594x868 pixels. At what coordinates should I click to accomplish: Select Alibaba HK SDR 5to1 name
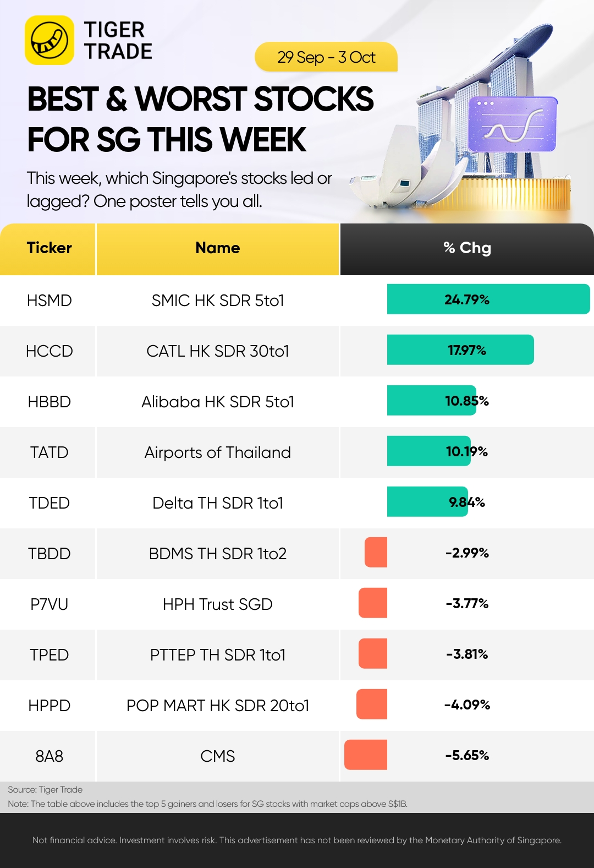tap(218, 402)
